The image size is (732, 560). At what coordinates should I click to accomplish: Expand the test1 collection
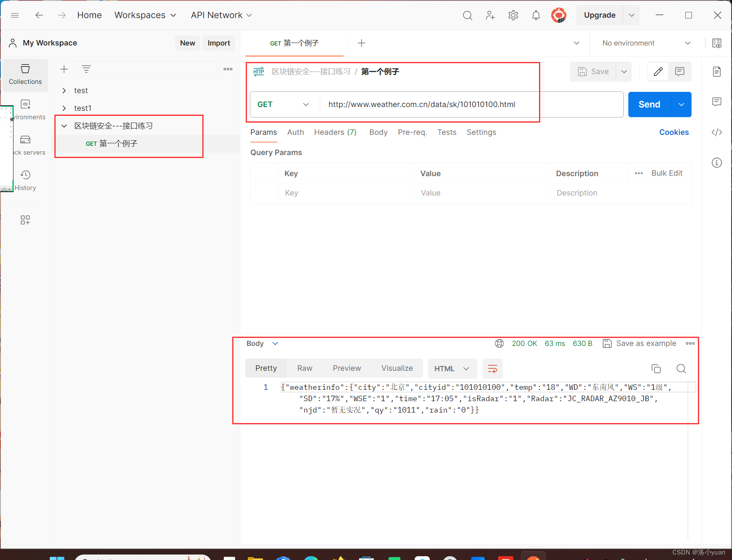64,108
